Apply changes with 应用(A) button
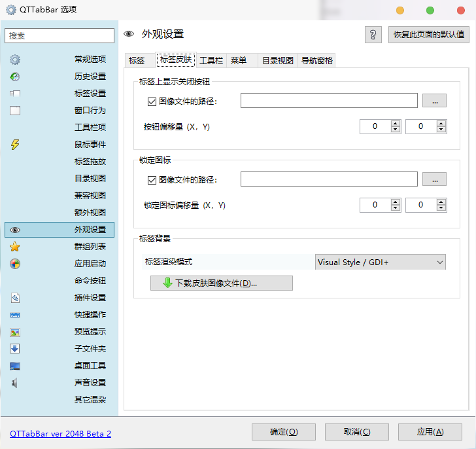Viewport: 476px width, 449px height. pyautogui.click(x=430, y=432)
